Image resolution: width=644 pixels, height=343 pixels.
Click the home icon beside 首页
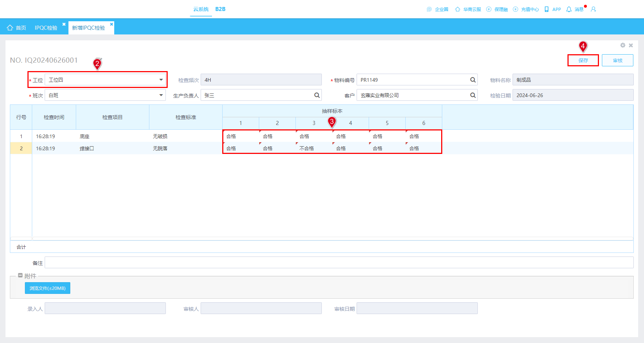coord(10,28)
